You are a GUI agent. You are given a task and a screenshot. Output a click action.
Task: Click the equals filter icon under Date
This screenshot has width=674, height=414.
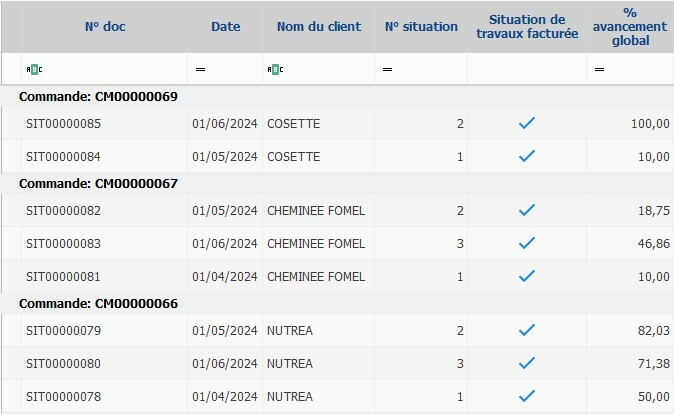[200, 69]
